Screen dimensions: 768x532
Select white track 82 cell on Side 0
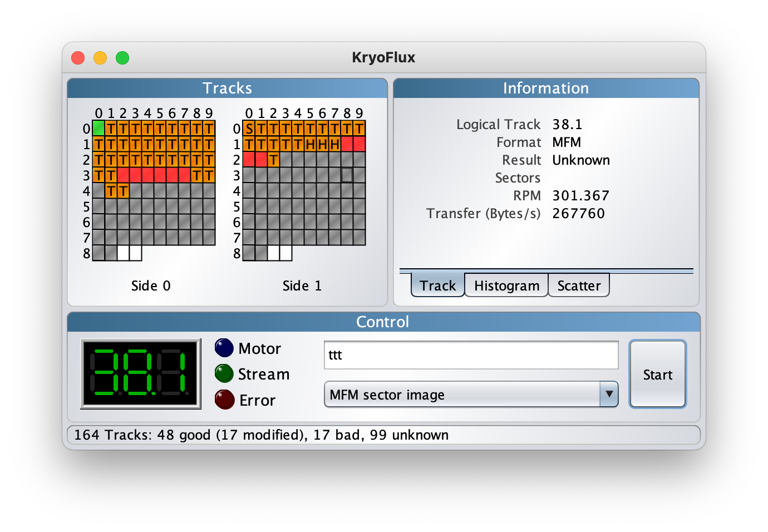(x=123, y=253)
